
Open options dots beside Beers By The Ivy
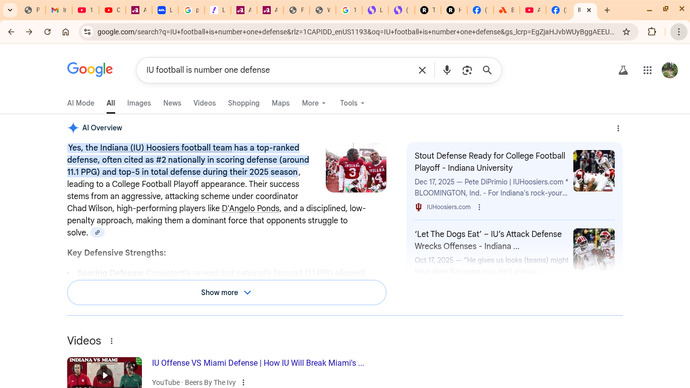243,382
